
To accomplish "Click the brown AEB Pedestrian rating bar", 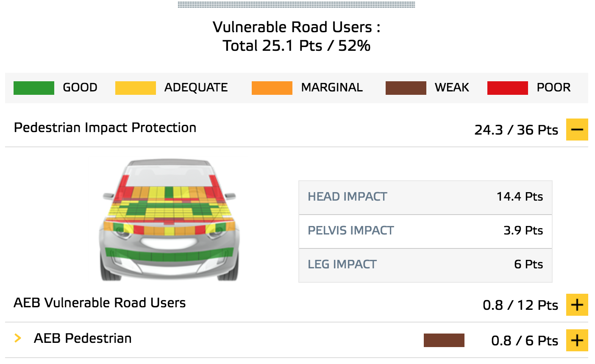I will click(x=444, y=340).
